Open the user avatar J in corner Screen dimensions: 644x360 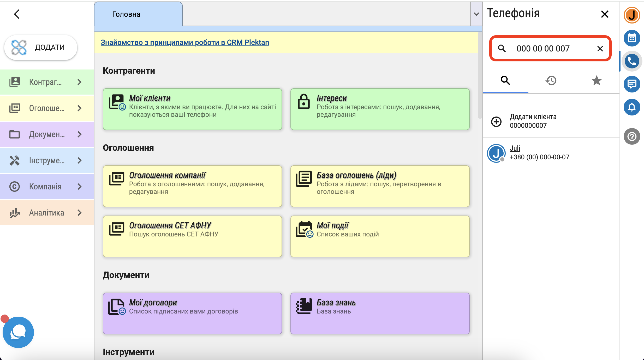tap(632, 15)
